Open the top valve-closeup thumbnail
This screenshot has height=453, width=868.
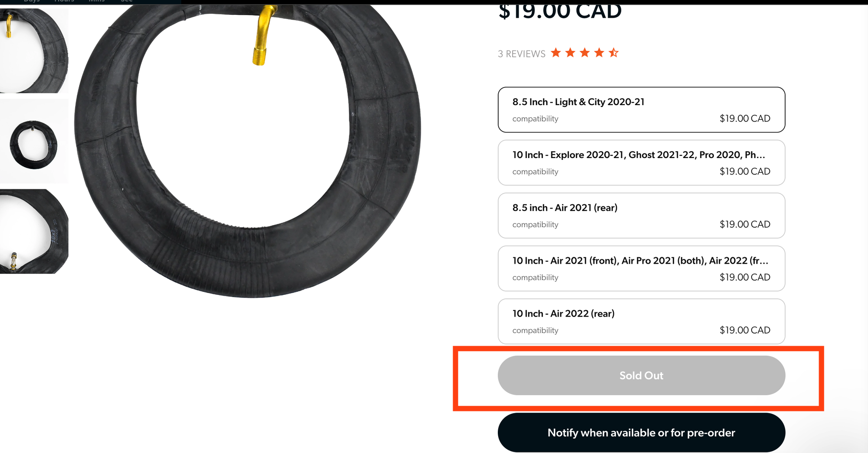pos(34,50)
